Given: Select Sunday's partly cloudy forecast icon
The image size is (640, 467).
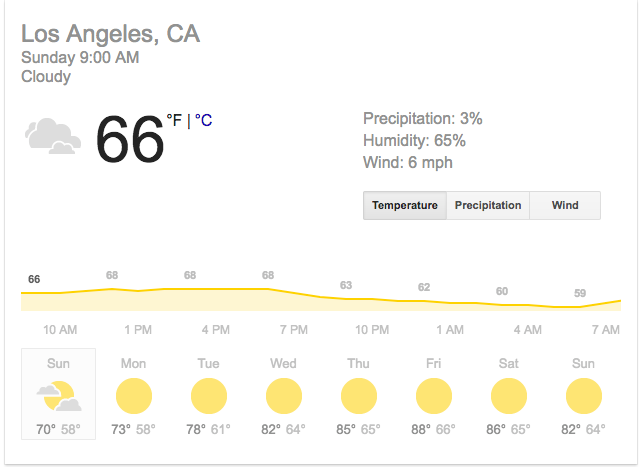Looking at the screenshot, I should tap(59, 397).
